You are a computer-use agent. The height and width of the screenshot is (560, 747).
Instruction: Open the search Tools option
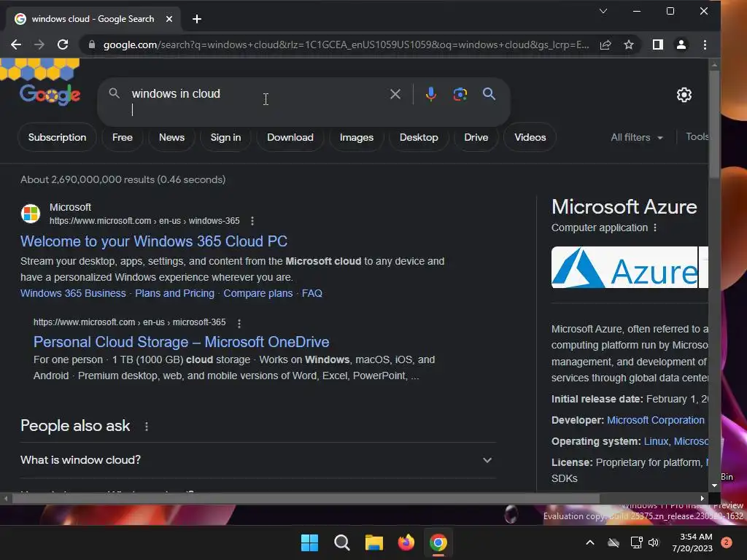[x=697, y=136]
